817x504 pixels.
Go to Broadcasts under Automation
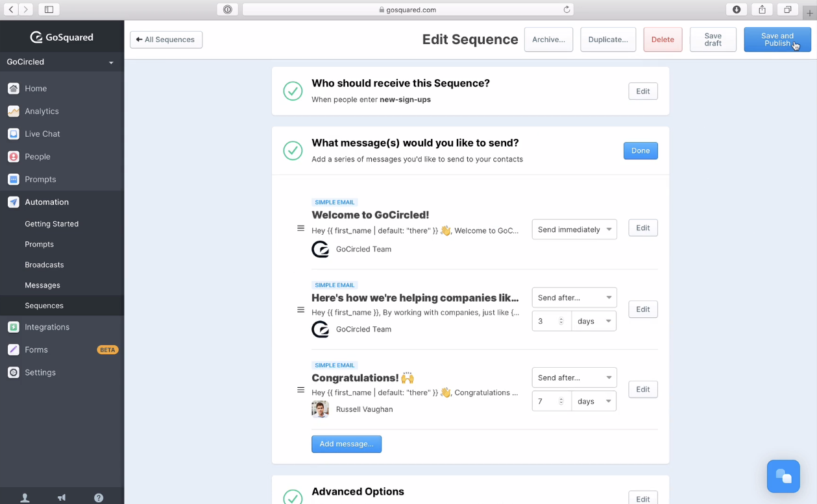click(x=44, y=265)
